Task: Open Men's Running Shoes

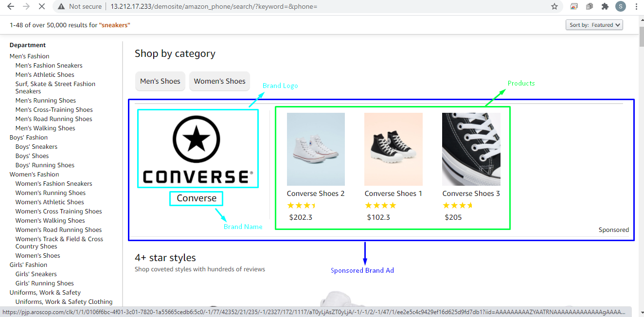Action: click(x=46, y=101)
